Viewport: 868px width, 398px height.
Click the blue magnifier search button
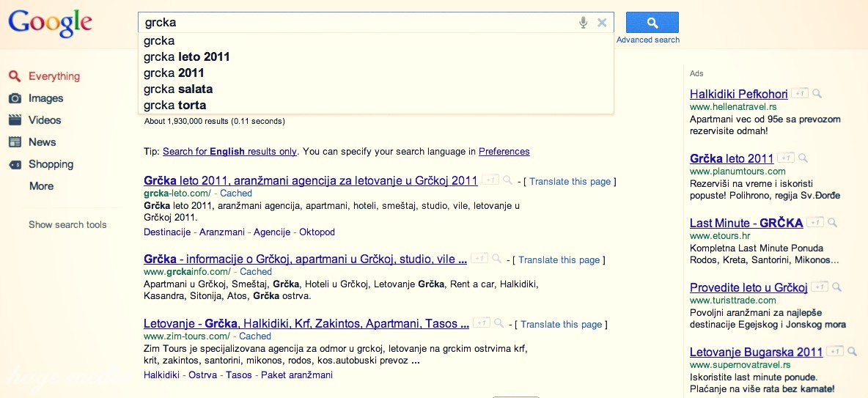(x=652, y=23)
